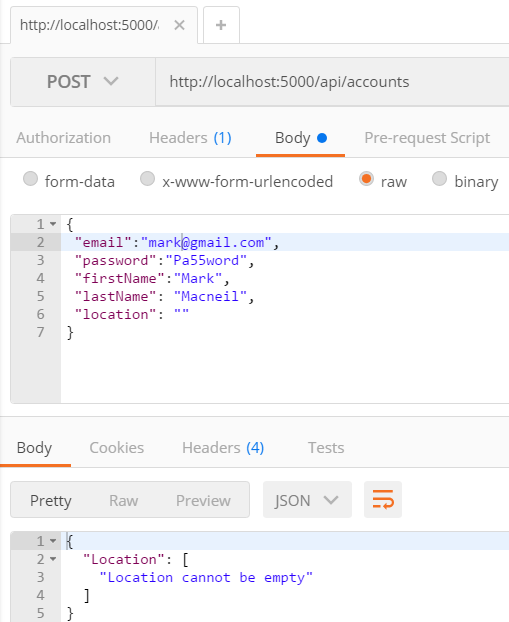Click the request URL input field
Viewport: 509px width, 622px height.
pyautogui.click(x=332, y=82)
